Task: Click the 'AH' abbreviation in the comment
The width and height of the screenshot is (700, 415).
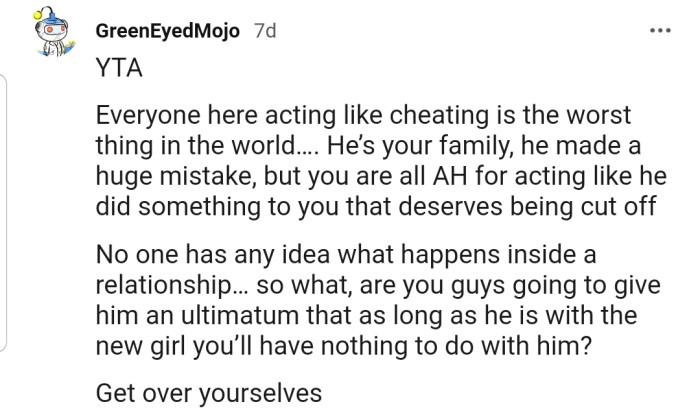Action: tap(450, 176)
